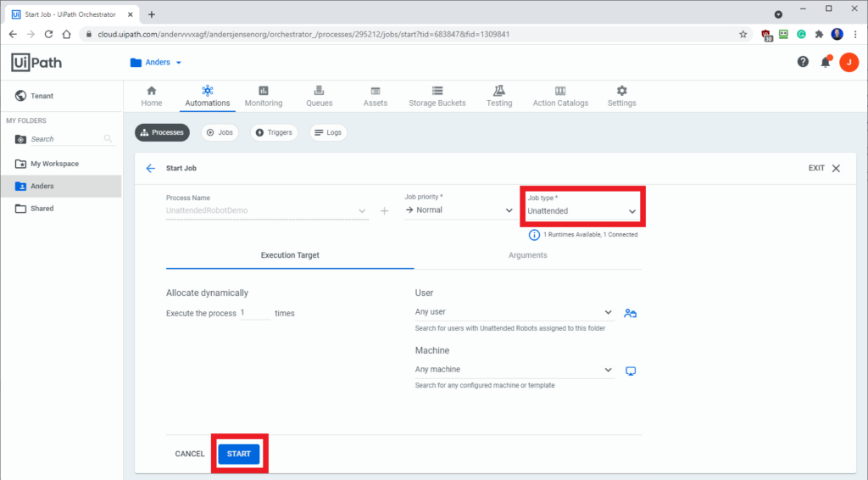Click the machine icon beside Machine dropdown

coord(631,371)
